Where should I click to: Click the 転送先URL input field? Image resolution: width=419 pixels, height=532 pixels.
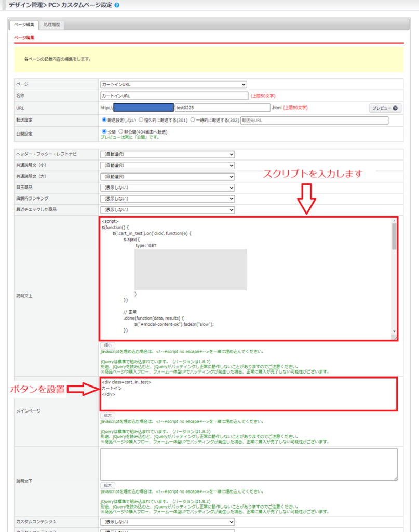tap(314, 120)
